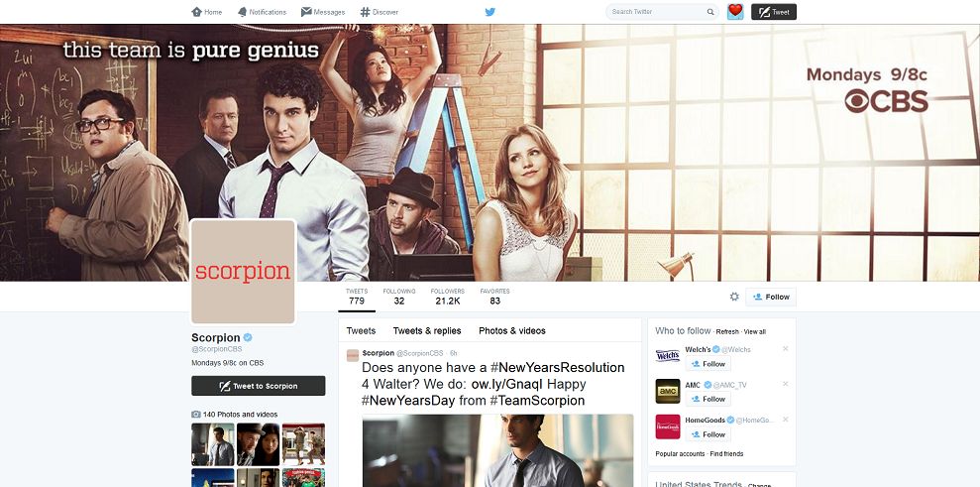This screenshot has width=980, height=487.
Task: Open the AMC logo avatar
Action: pyautogui.click(x=668, y=391)
